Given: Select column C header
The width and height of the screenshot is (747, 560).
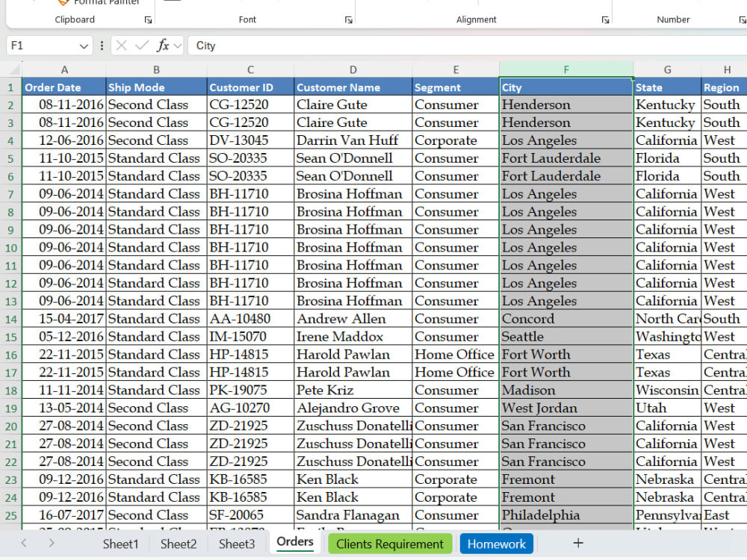Looking at the screenshot, I should pyautogui.click(x=250, y=69).
